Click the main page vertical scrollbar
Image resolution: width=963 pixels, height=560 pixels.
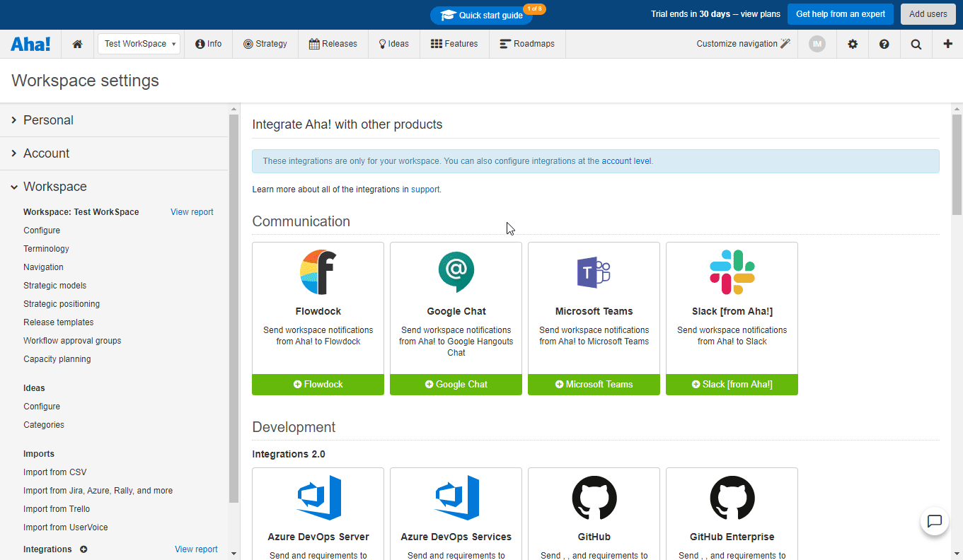click(957, 164)
